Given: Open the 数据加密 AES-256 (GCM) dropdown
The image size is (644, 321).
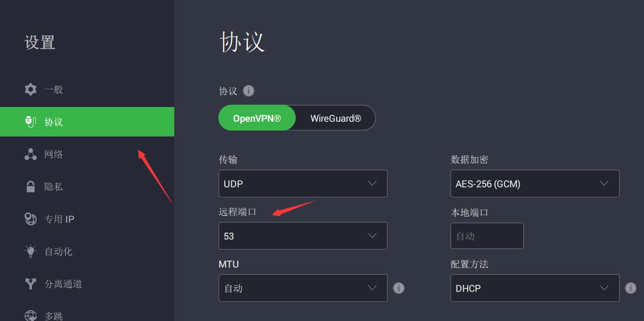Looking at the screenshot, I should tap(535, 184).
